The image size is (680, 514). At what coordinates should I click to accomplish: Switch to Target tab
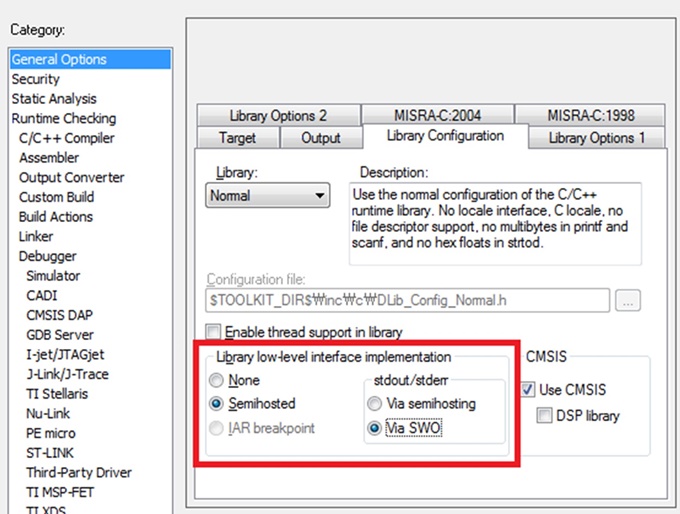coord(237,138)
